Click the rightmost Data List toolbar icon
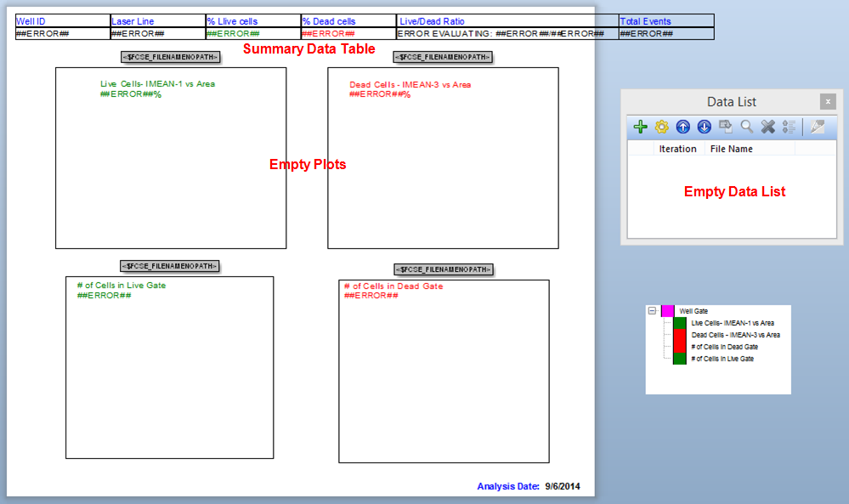Image resolution: width=849 pixels, height=504 pixels. click(818, 127)
